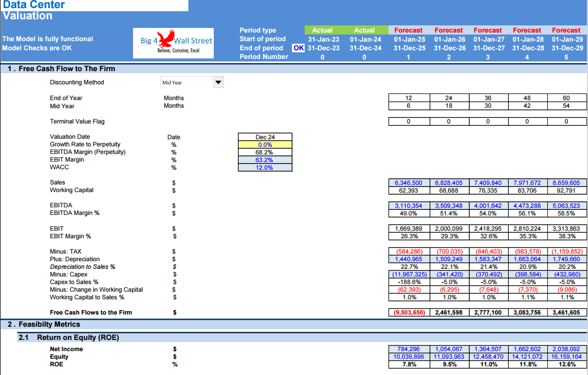Select the Sales value 6,346,500
The height and width of the screenshot is (375, 588).
[409, 182]
